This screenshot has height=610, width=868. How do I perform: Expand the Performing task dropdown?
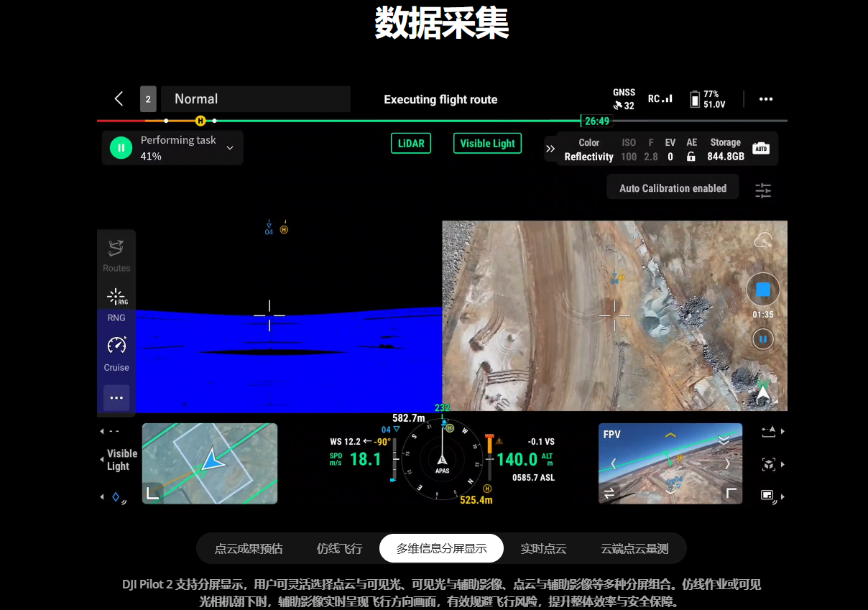tap(230, 148)
